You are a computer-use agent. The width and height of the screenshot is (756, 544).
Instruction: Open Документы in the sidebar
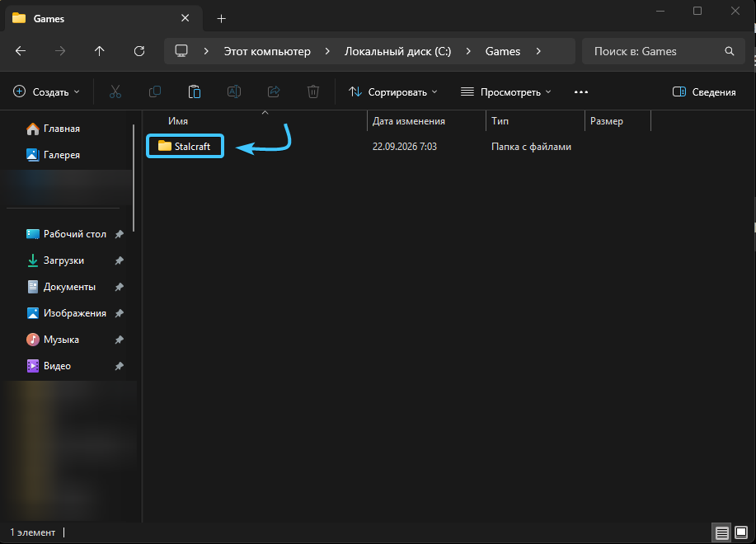[61, 287]
